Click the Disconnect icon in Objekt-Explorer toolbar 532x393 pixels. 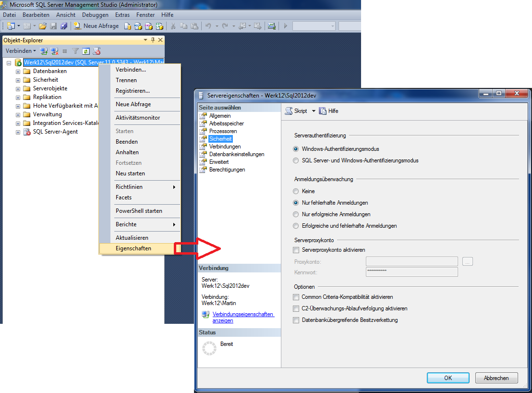(x=54, y=51)
